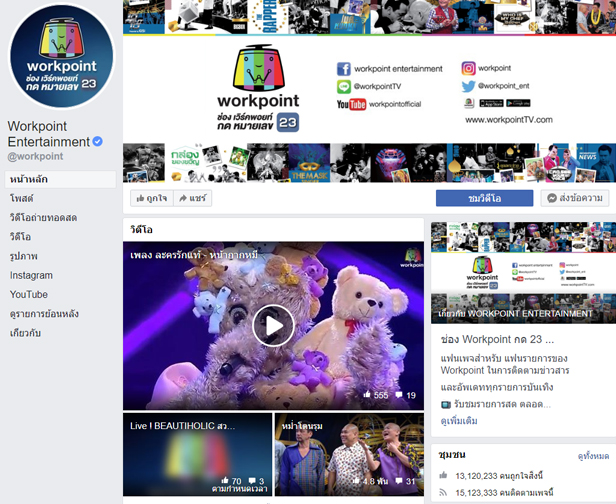Open วิดีโอถ่ายทอดสด in the sidebar
This screenshot has height=504, width=616.
pyautogui.click(x=43, y=218)
